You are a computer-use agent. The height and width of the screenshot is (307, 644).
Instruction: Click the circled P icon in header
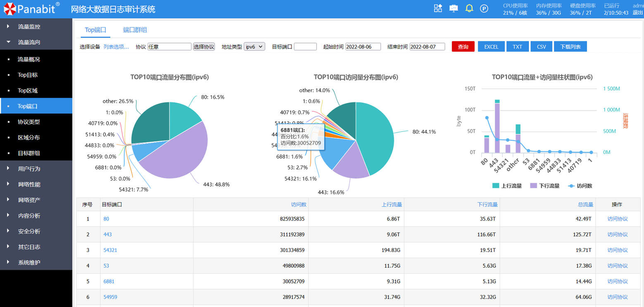click(484, 8)
